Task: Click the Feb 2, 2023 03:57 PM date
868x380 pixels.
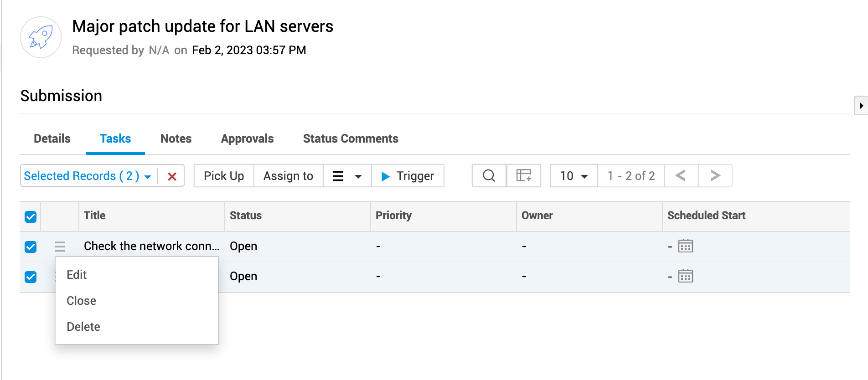Action: pyautogui.click(x=249, y=50)
